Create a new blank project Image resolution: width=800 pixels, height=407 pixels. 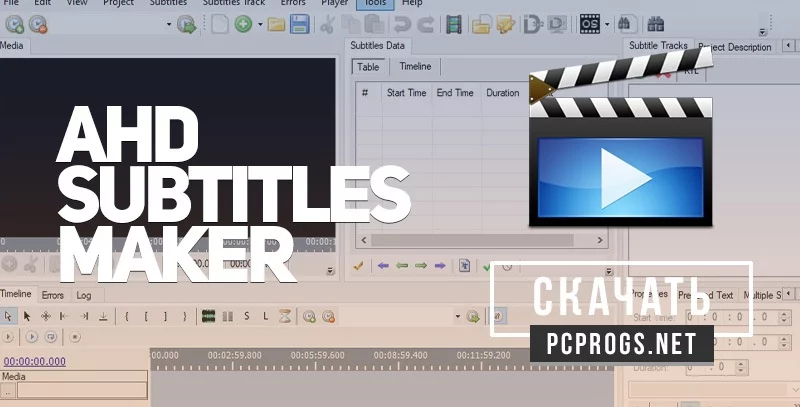point(220,24)
